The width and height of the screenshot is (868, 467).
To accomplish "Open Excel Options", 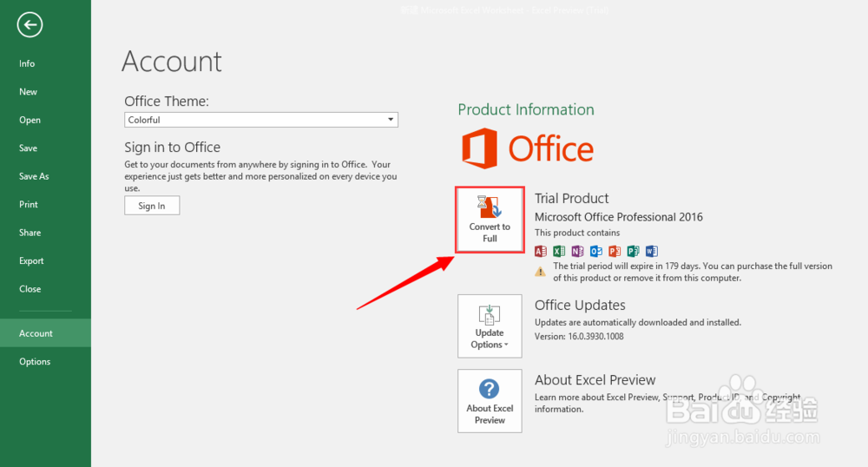I will pyautogui.click(x=35, y=362).
